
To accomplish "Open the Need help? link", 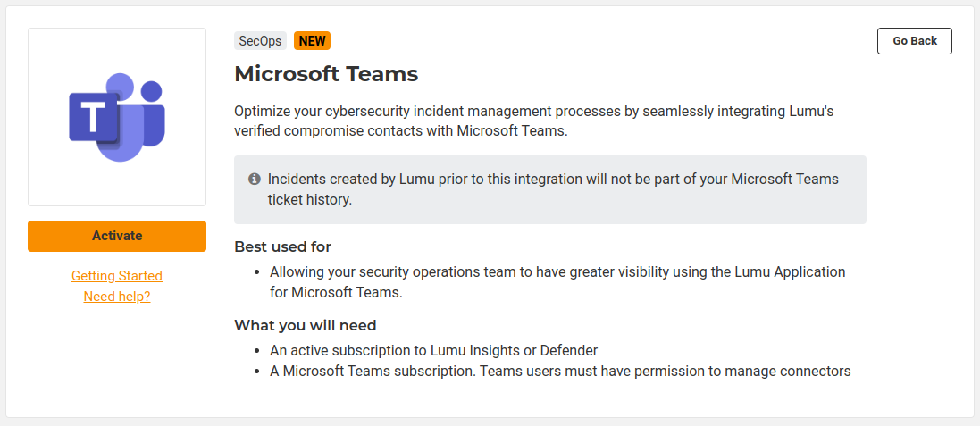I will (x=117, y=297).
